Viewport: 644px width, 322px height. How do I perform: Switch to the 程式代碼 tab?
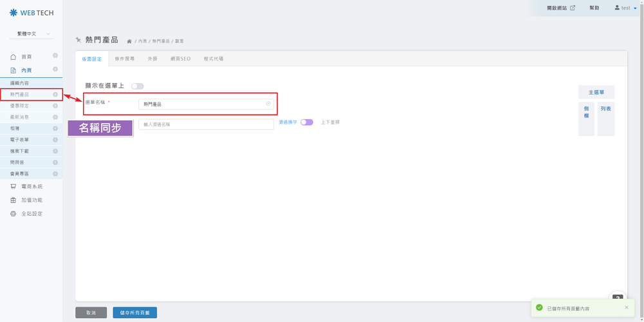click(x=213, y=59)
